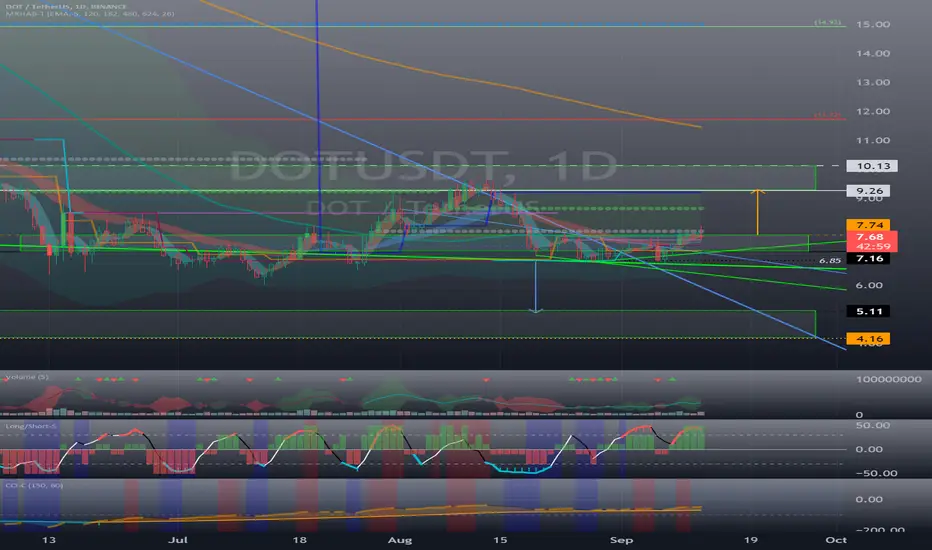Viewport: 932px width, 550px height.
Task: Click the 6.00 price axis value
Action: pos(869,285)
